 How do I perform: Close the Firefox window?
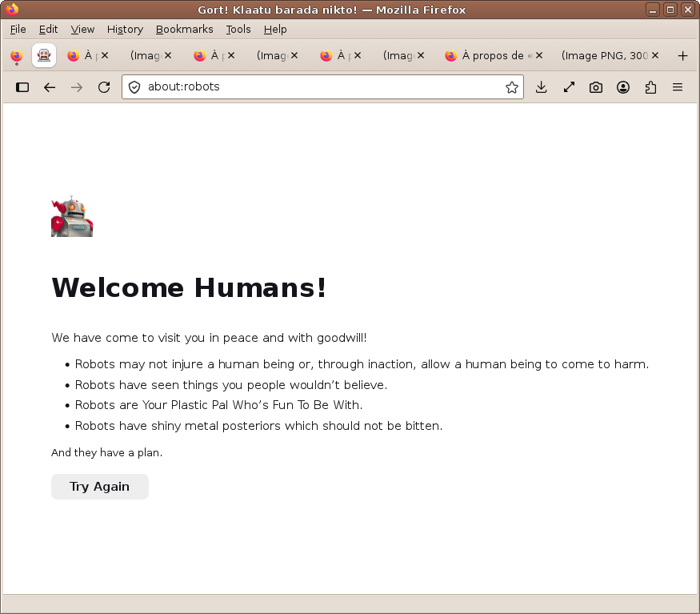(688, 10)
